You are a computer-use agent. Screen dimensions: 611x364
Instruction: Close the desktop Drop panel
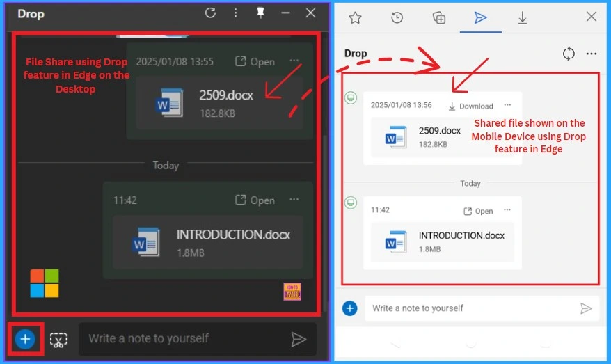click(310, 13)
